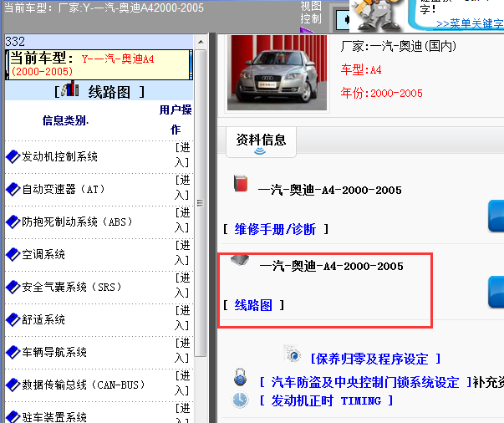Open 数据传输总线 (CAN-BUS) via its [进入] link
This screenshot has height=423, width=504.
[182, 384]
